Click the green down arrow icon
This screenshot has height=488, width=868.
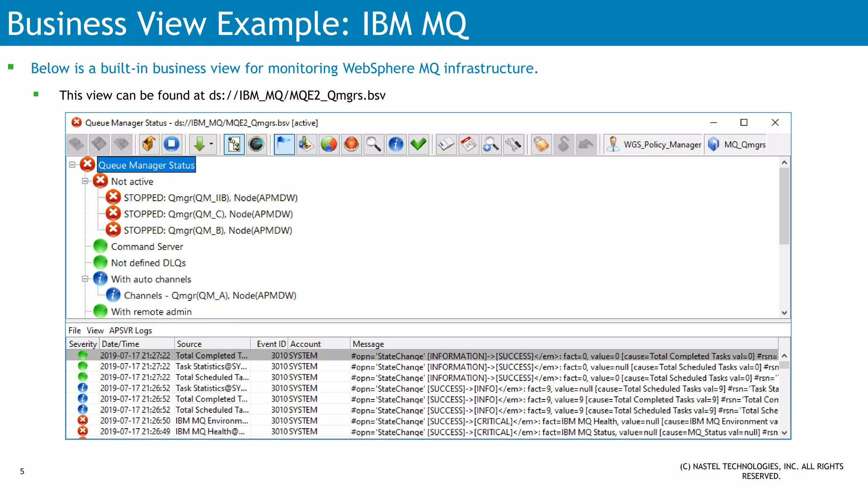click(199, 144)
